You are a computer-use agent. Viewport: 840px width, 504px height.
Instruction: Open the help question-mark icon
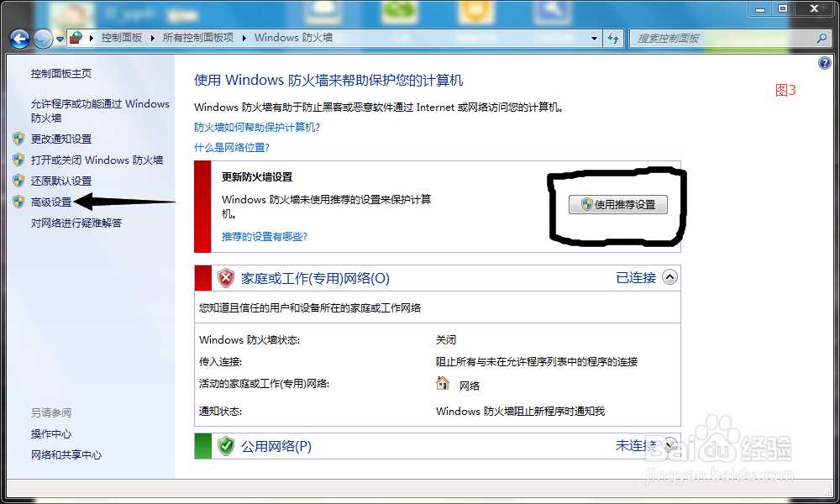point(825,63)
